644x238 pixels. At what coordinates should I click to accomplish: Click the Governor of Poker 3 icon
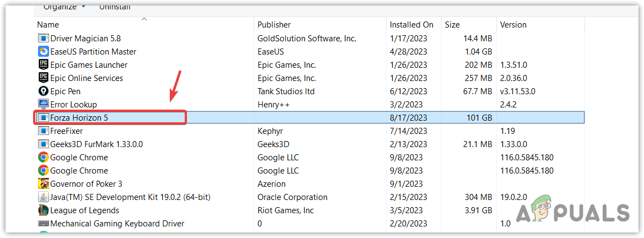pyautogui.click(x=44, y=184)
